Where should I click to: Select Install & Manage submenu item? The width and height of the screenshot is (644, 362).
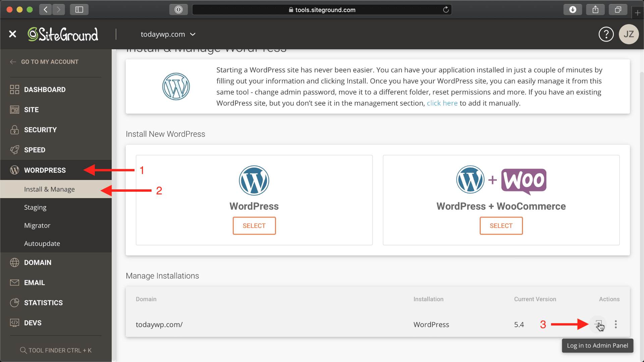pos(56,189)
